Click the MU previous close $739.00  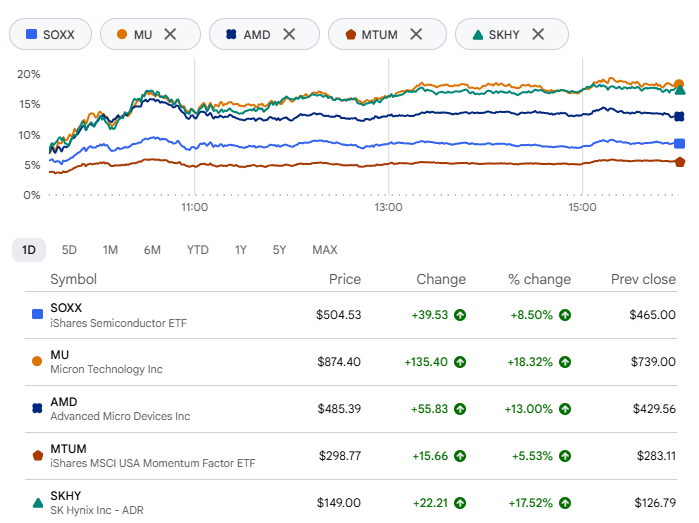[x=653, y=362]
